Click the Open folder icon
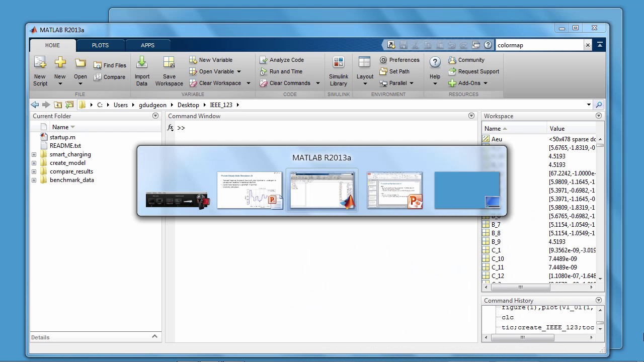Viewport: 644px width, 362px height. click(80, 63)
